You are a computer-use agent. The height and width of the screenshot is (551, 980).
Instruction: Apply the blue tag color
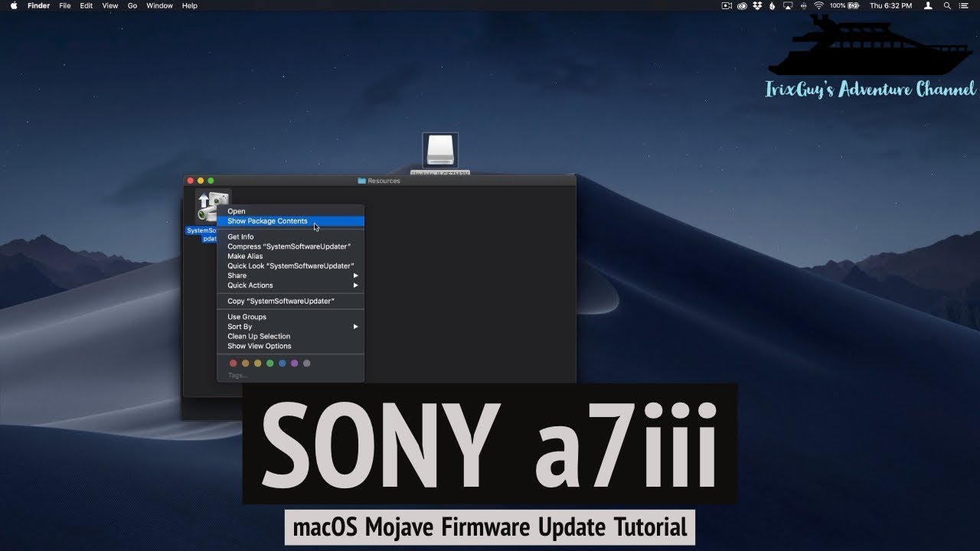(x=283, y=364)
